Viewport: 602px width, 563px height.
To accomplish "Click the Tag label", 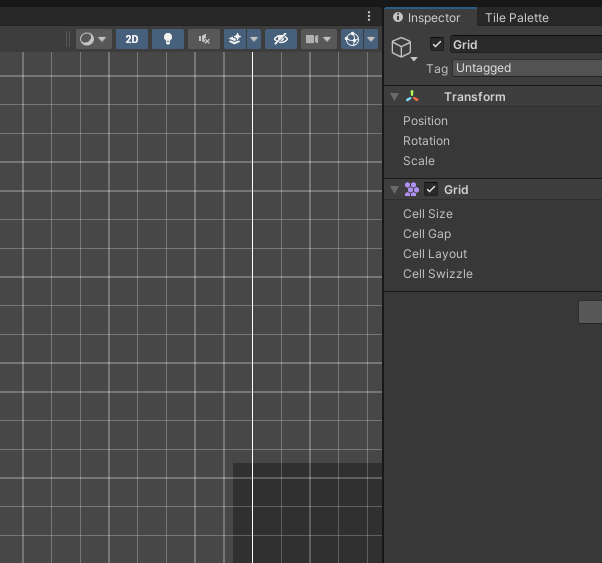I will [437, 69].
